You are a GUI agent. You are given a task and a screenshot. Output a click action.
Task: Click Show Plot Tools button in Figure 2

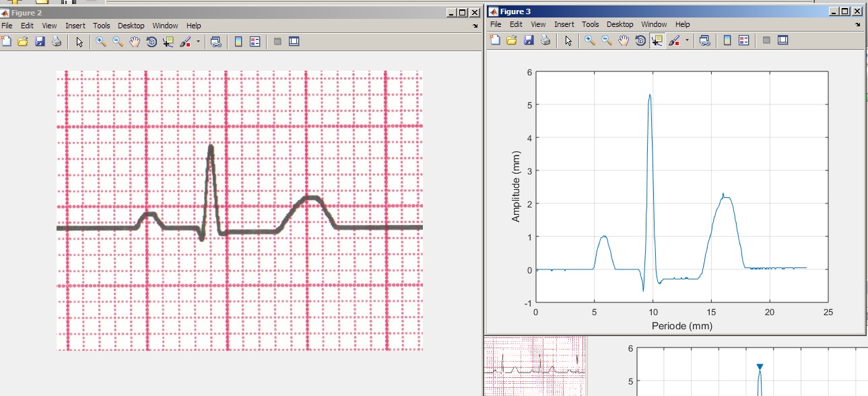tap(294, 42)
